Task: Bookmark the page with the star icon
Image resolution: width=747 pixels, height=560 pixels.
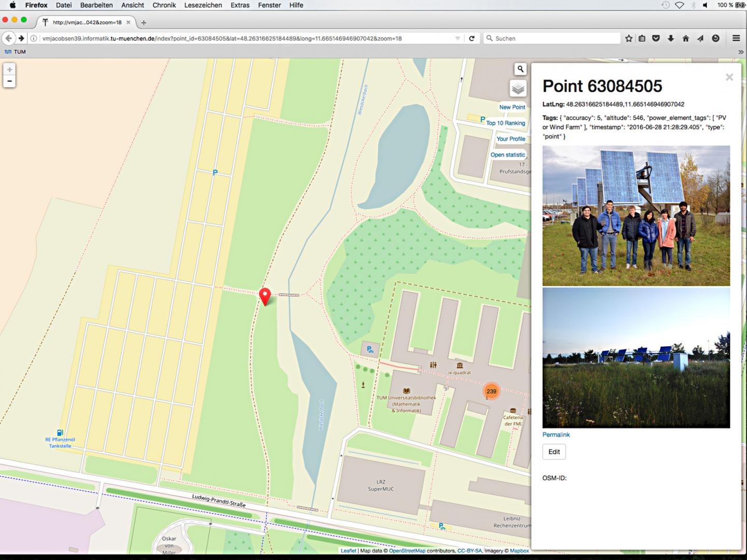Action: 628,38
